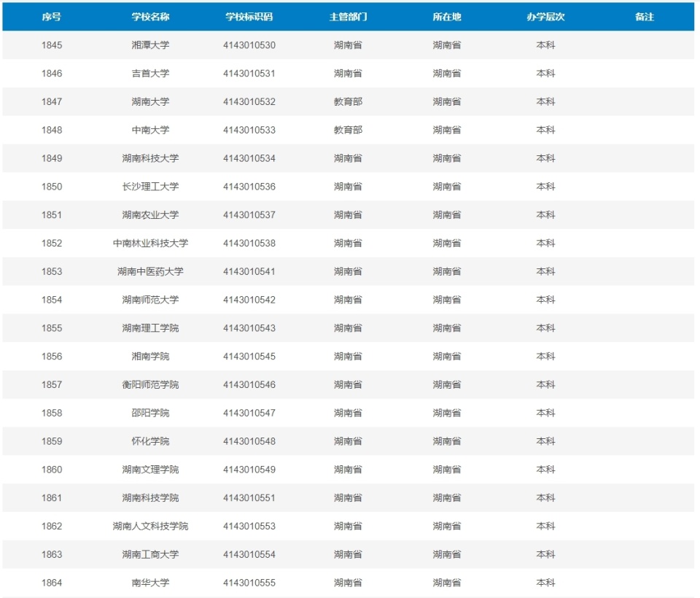
Task: Select the school name 湖南科技学院
Action: [x=150, y=497]
